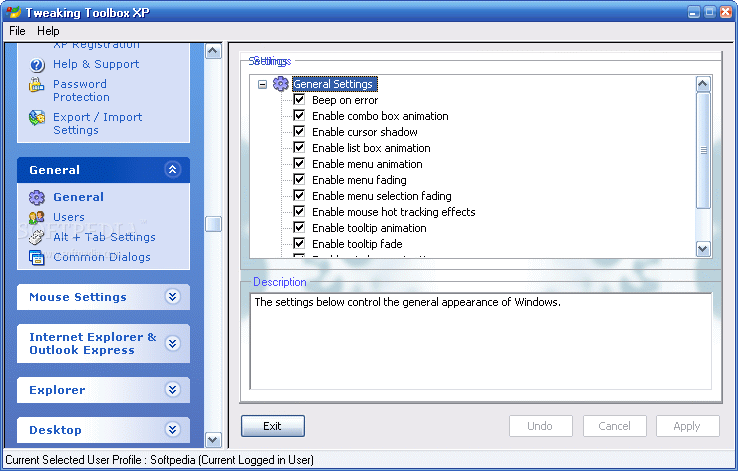Screen dimensions: 738x471
Task: Open the Common Dialogs link
Action: pyautogui.click(x=102, y=257)
